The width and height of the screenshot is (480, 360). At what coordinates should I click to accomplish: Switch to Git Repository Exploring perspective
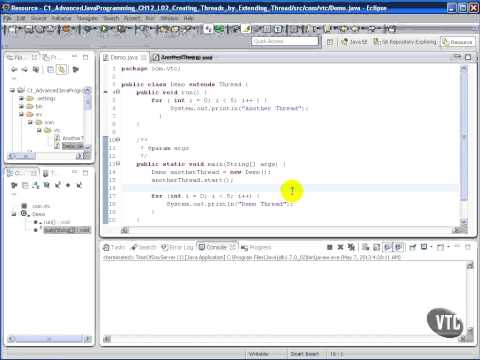pos(405,42)
